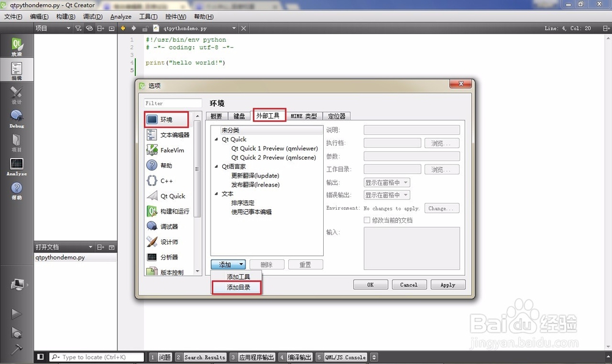
Task: Switch to Edit mode icon
Action: pos(17,70)
